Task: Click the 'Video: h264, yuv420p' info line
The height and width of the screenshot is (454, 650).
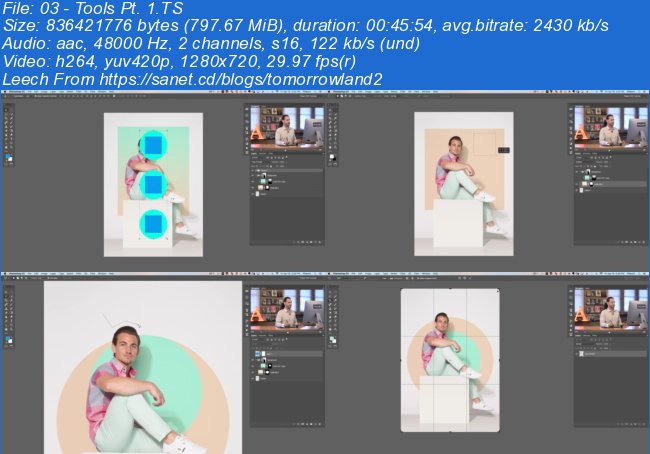Action: pyautogui.click(x=179, y=61)
